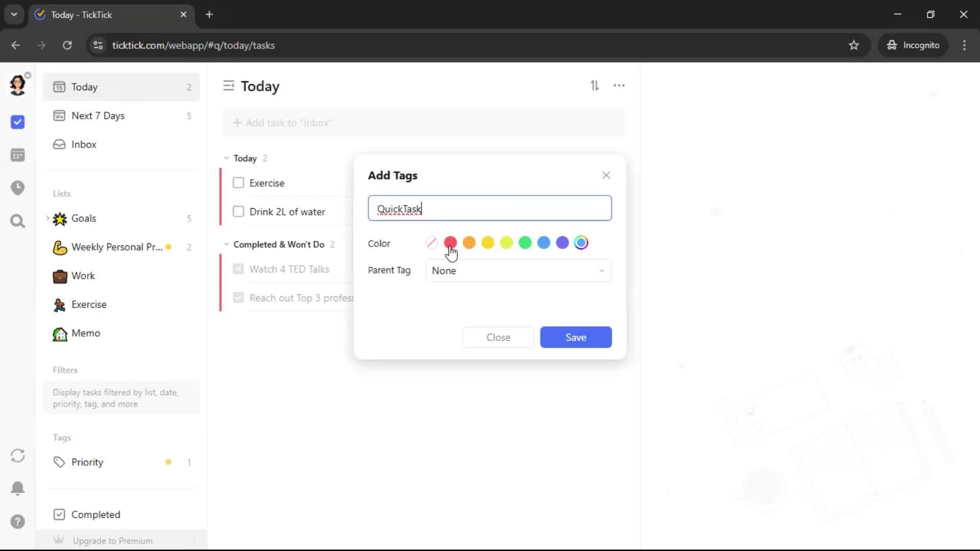Open the notifications bell icon
The height and width of the screenshot is (551, 980).
tap(17, 488)
